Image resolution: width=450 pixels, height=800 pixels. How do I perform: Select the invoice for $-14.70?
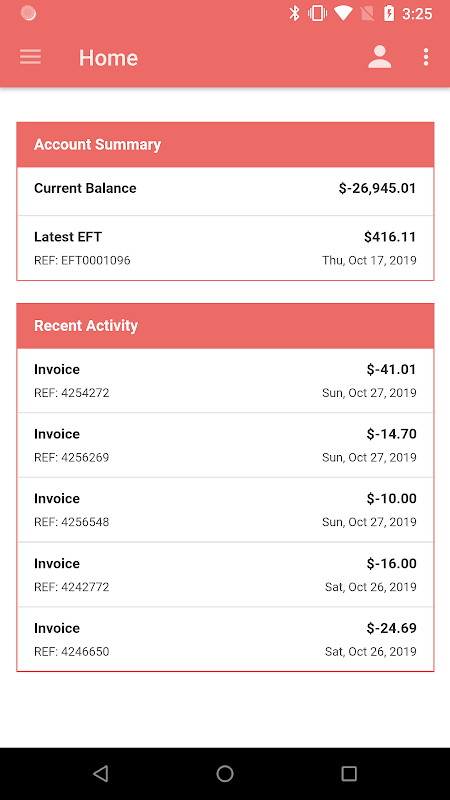click(225, 445)
